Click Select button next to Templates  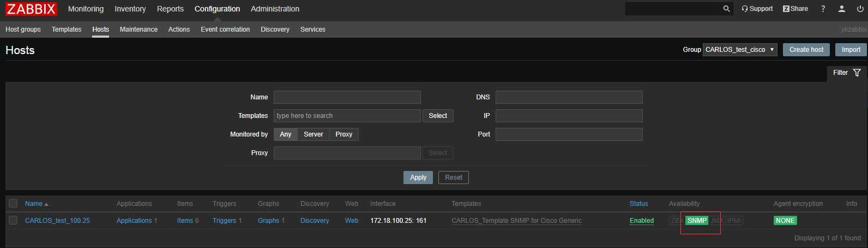pos(438,116)
